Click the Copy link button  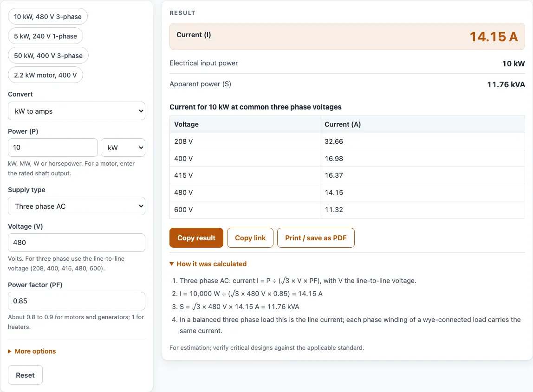250,238
